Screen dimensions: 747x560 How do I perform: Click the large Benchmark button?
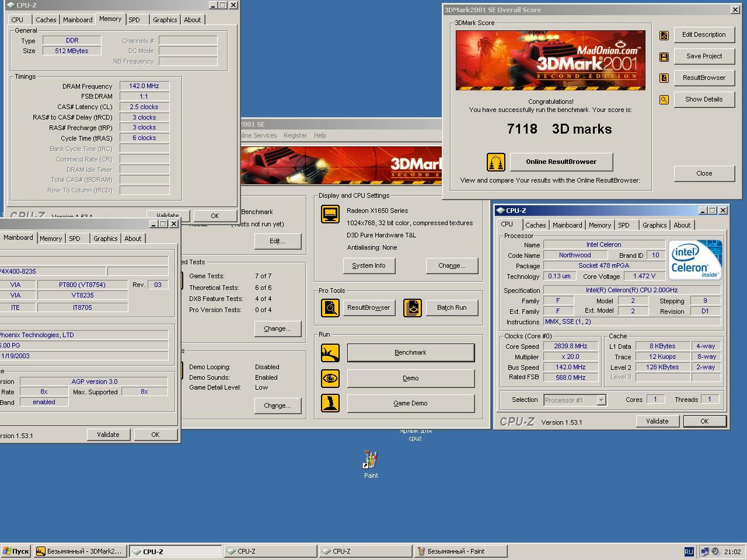pyautogui.click(x=411, y=352)
